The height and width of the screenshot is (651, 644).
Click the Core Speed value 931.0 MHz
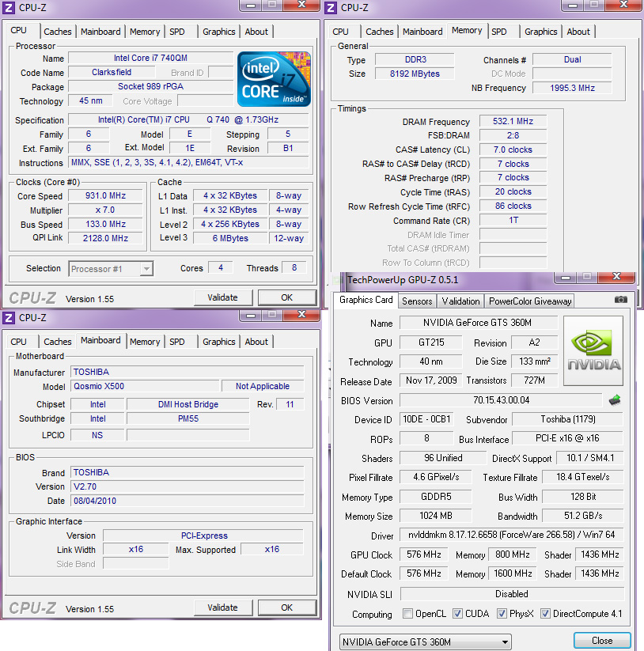click(x=105, y=195)
